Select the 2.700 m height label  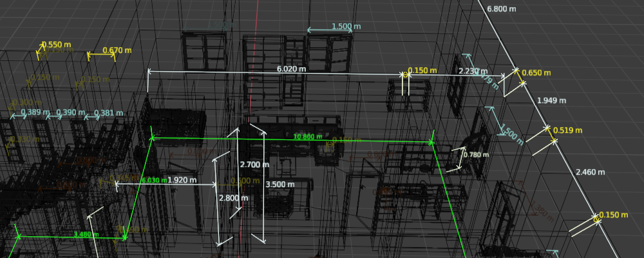[249, 165]
